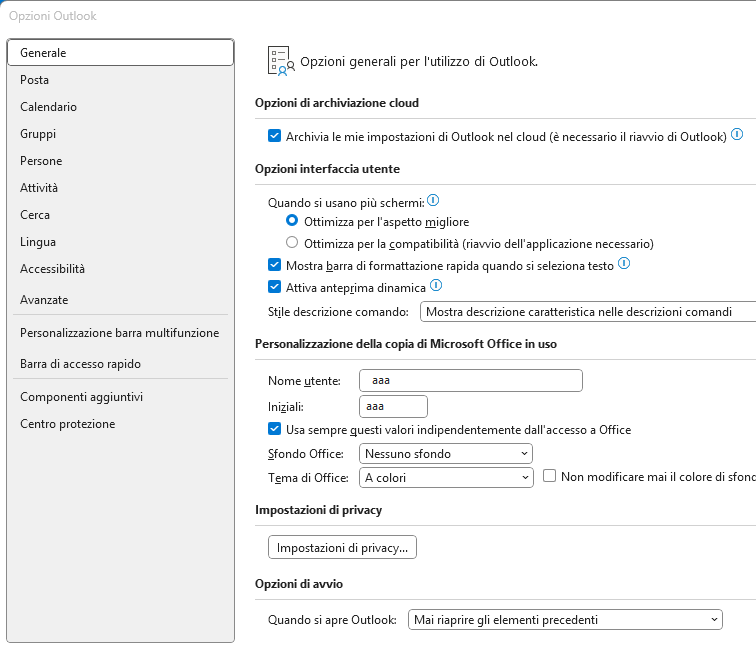756x648 pixels.
Task: Open the 'Stile descrizione comando' dropdown
Action: click(x=588, y=311)
